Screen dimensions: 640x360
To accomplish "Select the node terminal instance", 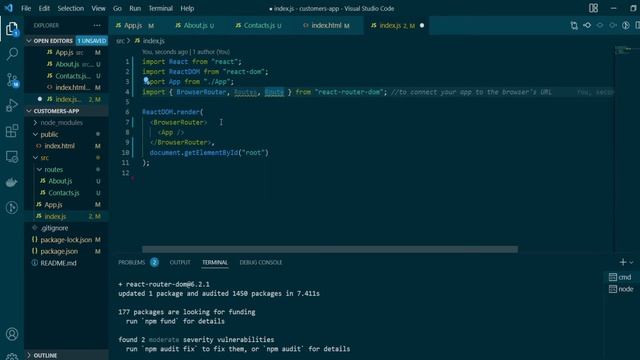I will pyautogui.click(x=621, y=289).
